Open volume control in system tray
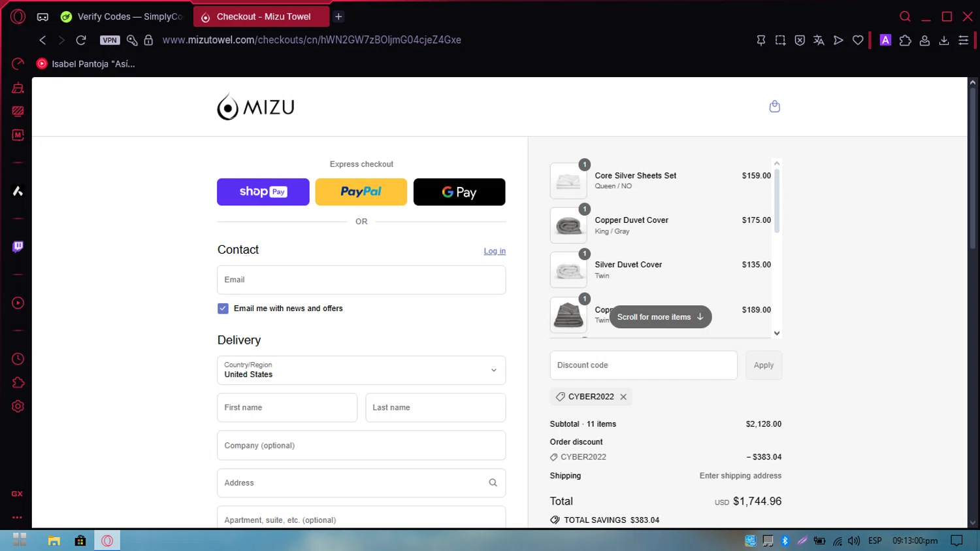Image resolution: width=980 pixels, height=551 pixels. click(x=854, y=541)
